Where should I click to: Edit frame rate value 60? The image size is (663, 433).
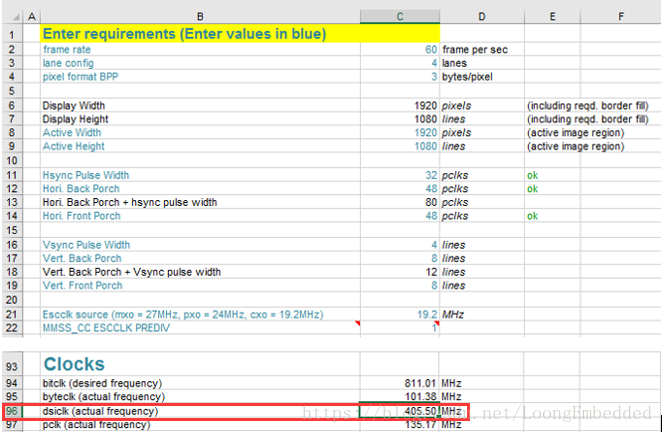click(400, 49)
